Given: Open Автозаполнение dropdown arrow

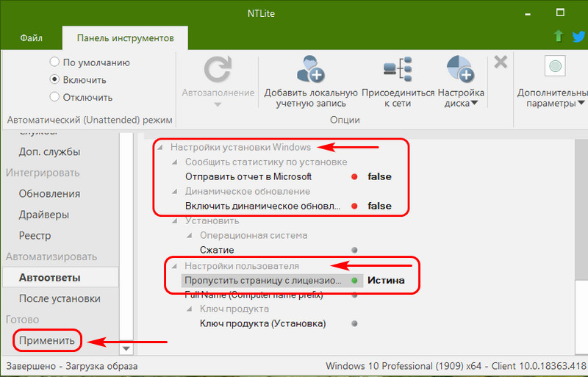Looking at the screenshot, I should 218,104.
